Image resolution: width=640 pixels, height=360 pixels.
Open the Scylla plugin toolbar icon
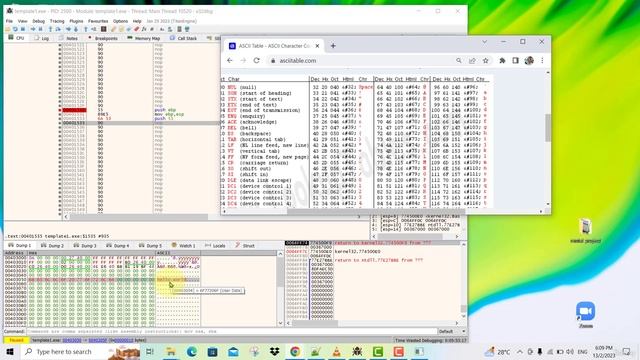coord(104,29)
